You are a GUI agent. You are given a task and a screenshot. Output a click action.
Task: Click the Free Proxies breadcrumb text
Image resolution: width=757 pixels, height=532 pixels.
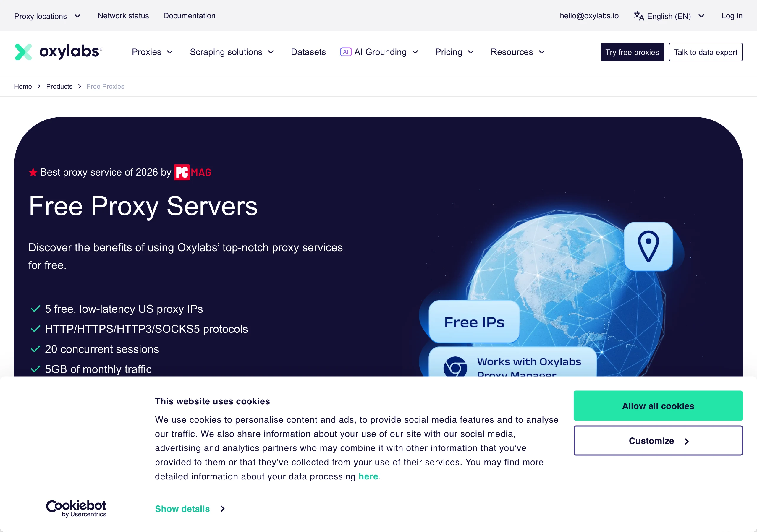click(106, 86)
